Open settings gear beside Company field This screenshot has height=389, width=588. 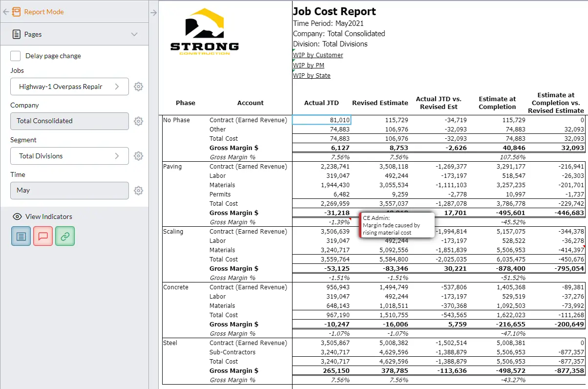[139, 121]
